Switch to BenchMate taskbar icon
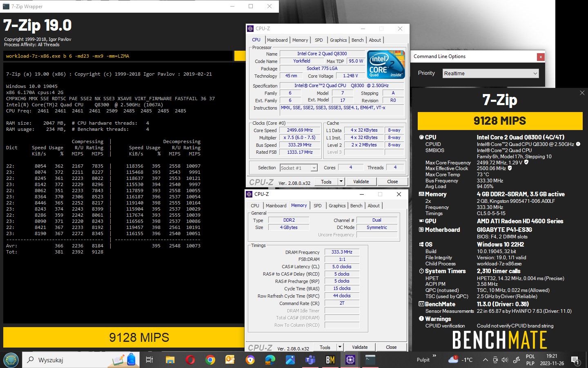The width and height of the screenshot is (588, 368). 330,360
